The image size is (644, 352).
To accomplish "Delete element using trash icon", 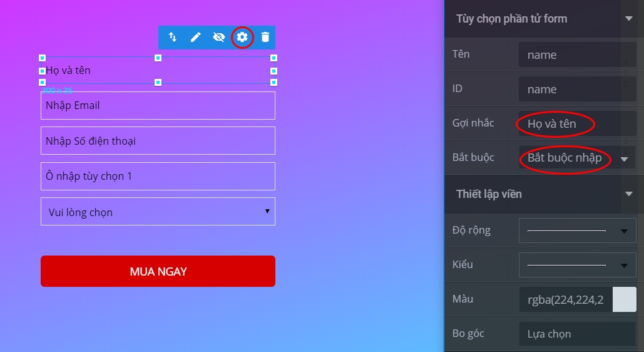I will tap(265, 38).
